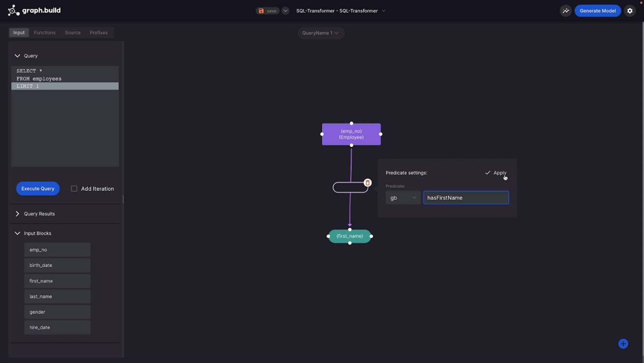Click the add node plus icon

pos(623,343)
